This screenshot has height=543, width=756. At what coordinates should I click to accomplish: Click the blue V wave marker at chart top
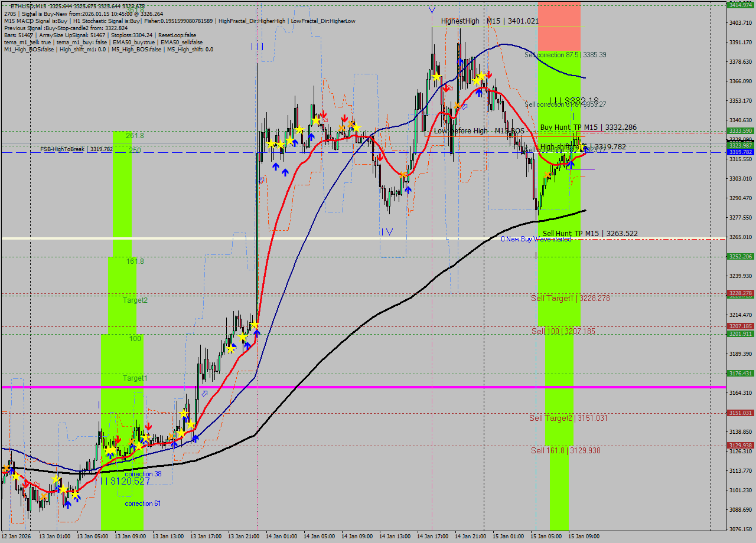(432, 10)
